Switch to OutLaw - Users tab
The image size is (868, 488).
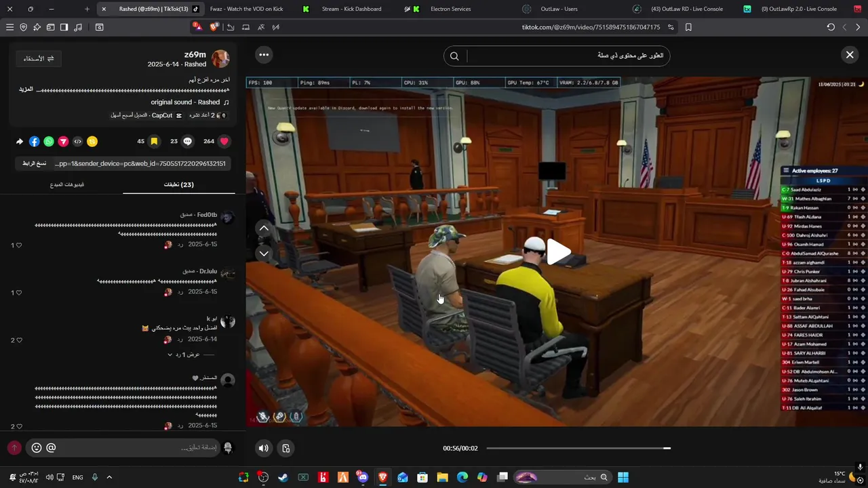(x=559, y=9)
